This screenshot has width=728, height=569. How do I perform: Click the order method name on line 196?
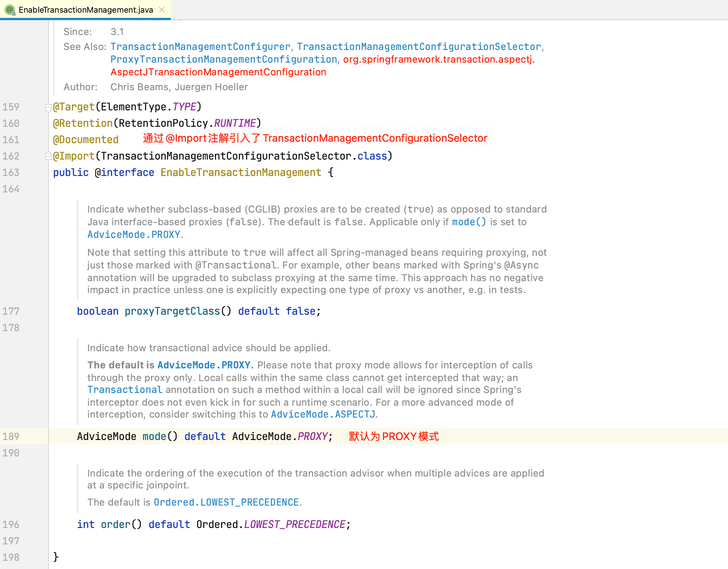(x=115, y=524)
